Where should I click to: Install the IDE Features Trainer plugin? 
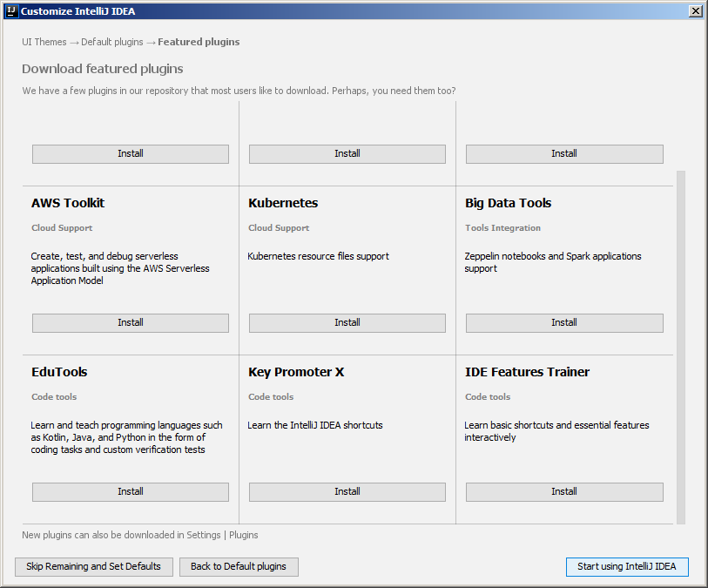564,492
